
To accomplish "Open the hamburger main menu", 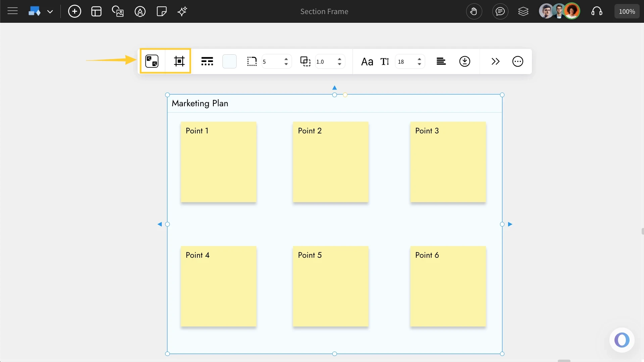I will tap(12, 11).
